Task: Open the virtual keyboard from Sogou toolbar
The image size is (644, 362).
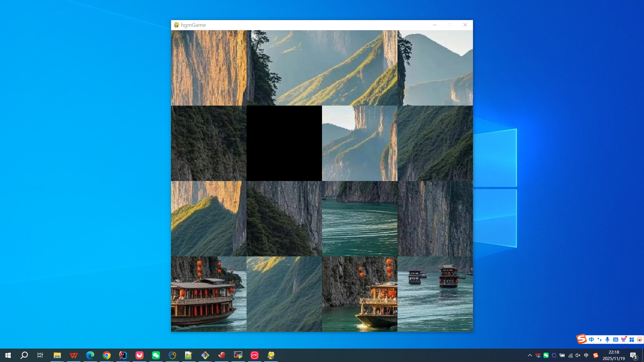Action: pos(615,339)
